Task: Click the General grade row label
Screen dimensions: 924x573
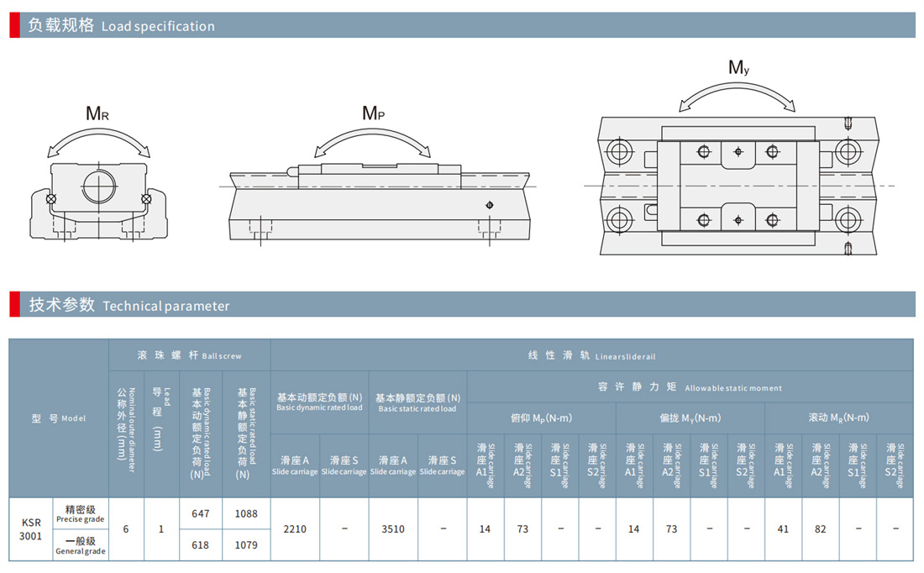Action: (x=81, y=545)
